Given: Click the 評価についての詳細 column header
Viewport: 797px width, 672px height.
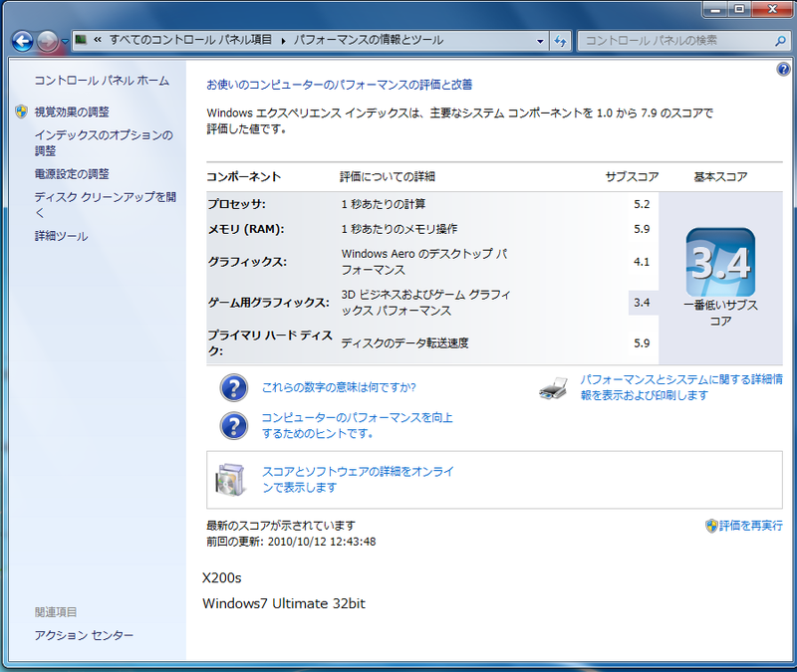Looking at the screenshot, I should [388, 176].
